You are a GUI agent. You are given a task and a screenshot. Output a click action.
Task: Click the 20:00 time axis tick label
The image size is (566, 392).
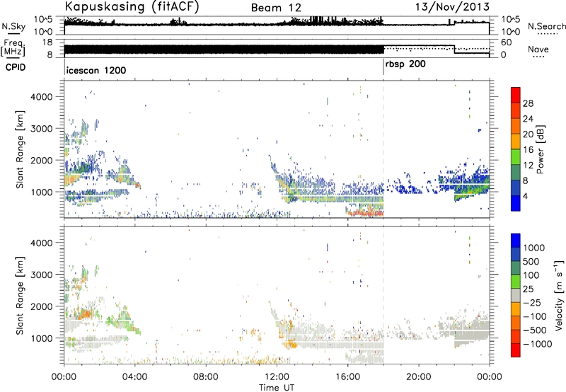coord(419,376)
